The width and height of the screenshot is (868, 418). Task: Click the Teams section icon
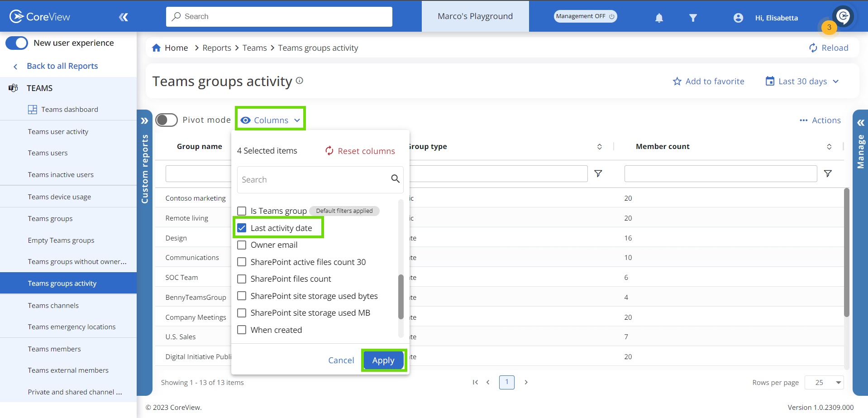tap(14, 88)
